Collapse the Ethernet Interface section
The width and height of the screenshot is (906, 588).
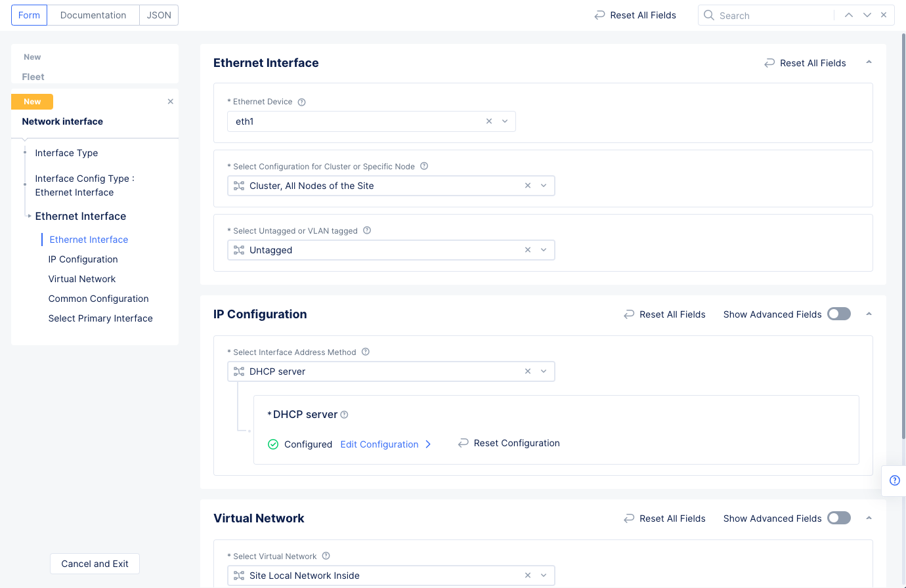click(x=869, y=63)
